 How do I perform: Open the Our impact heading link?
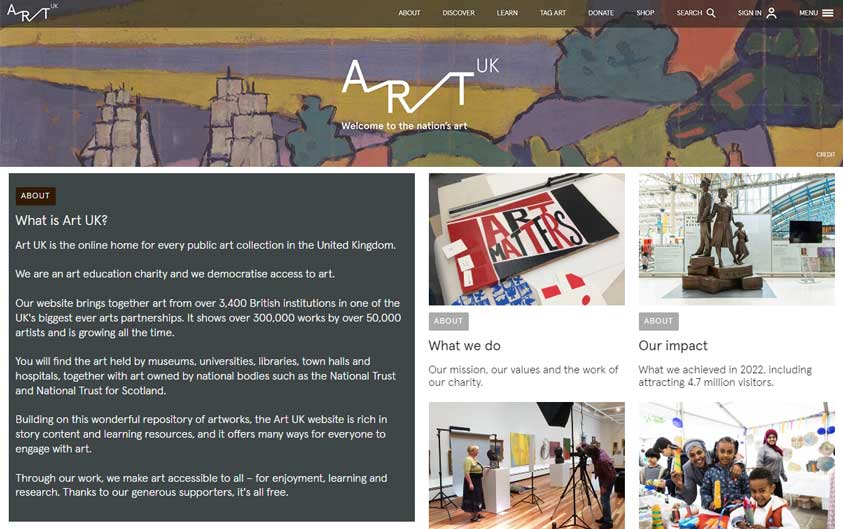[673, 346]
